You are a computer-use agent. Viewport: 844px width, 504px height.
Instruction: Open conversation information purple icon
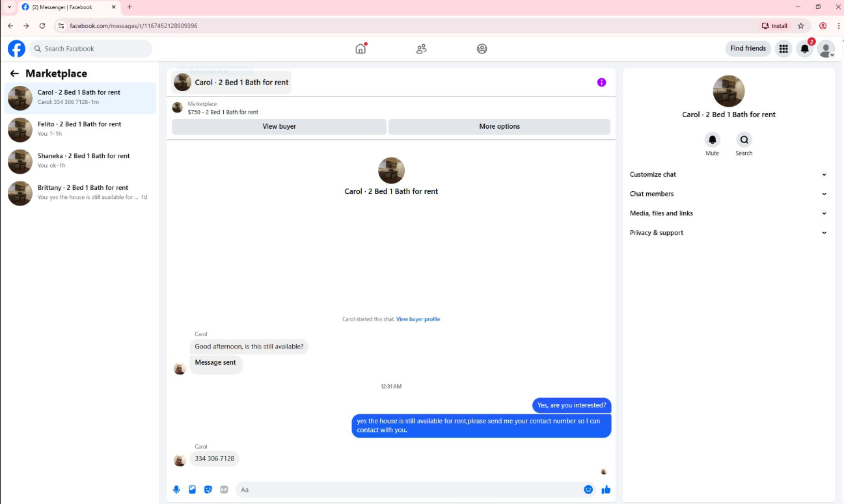coord(601,83)
